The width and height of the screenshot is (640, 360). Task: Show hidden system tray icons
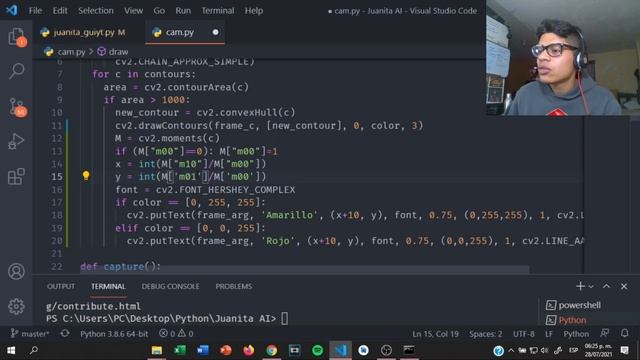[511, 350]
